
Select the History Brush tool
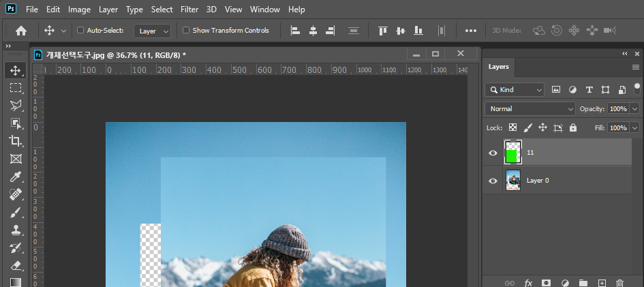(16, 247)
